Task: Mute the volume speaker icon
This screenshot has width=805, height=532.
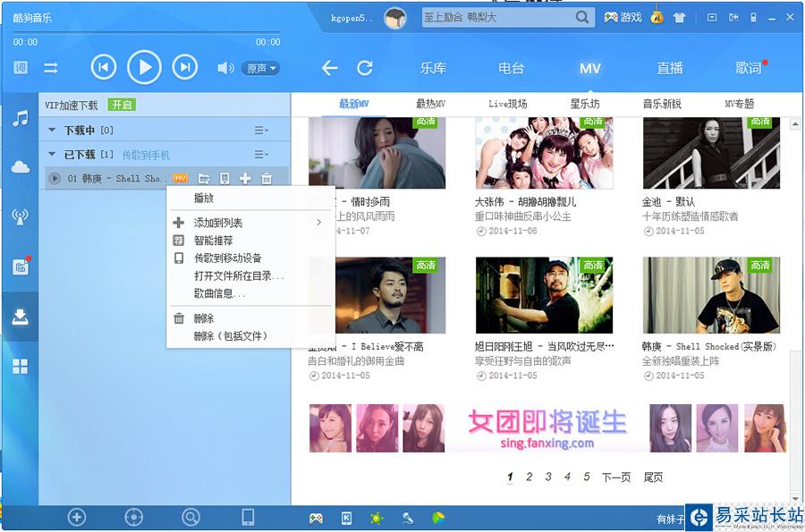Action: (x=225, y=68)
